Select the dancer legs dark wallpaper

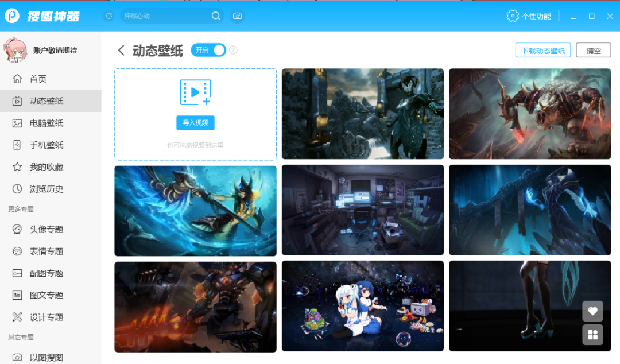click(x=530, y=306)
